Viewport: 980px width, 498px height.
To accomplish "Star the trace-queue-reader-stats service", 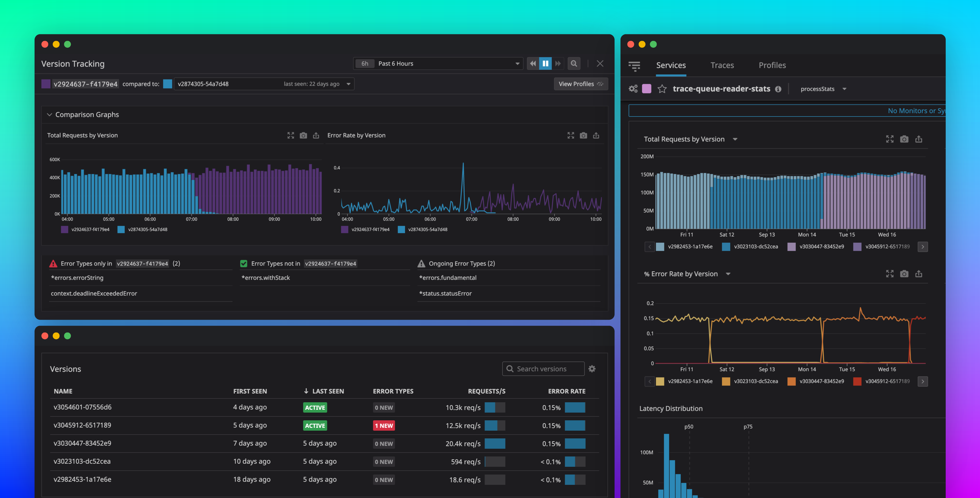I will pos(662,89).
